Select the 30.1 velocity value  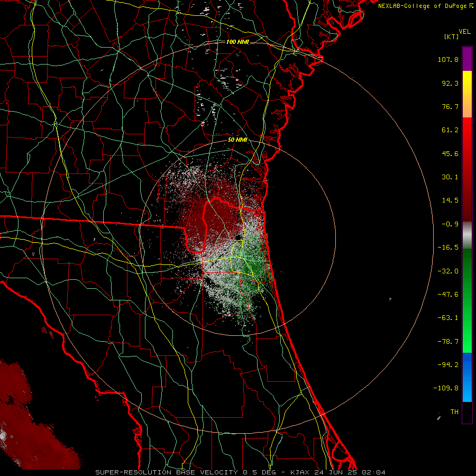[x=450, y=177]
